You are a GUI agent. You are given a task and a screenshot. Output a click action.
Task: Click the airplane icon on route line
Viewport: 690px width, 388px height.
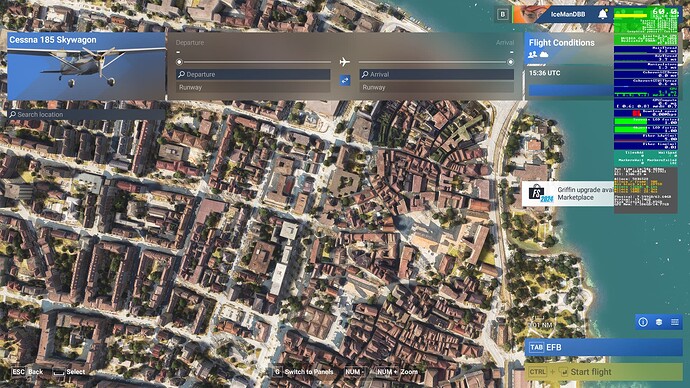click(345, 62)
